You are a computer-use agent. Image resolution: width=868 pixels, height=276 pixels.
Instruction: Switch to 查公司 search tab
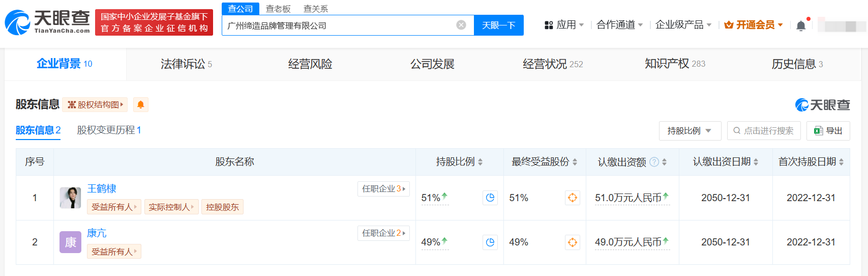[x=241, y=9]
